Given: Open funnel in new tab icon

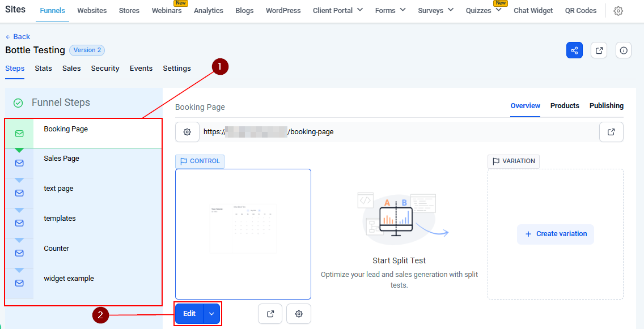Looking at the screenshot, I should (599, 50).
